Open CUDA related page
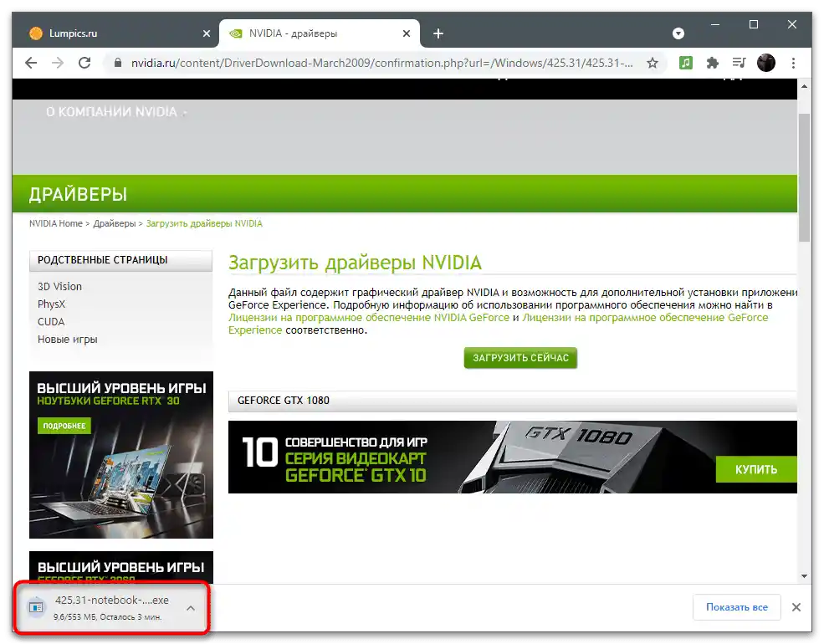This screenshot has height=644, width=824. tap(51, 321)
